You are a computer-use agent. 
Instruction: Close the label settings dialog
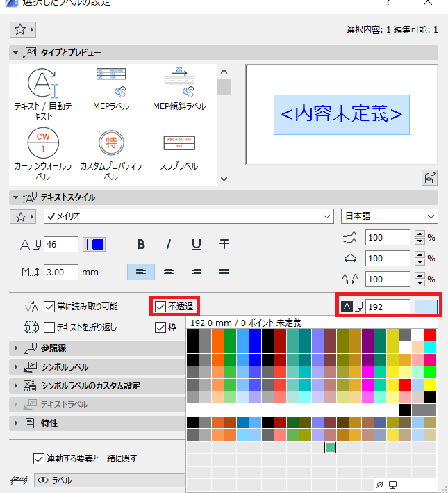click(428, 3)
